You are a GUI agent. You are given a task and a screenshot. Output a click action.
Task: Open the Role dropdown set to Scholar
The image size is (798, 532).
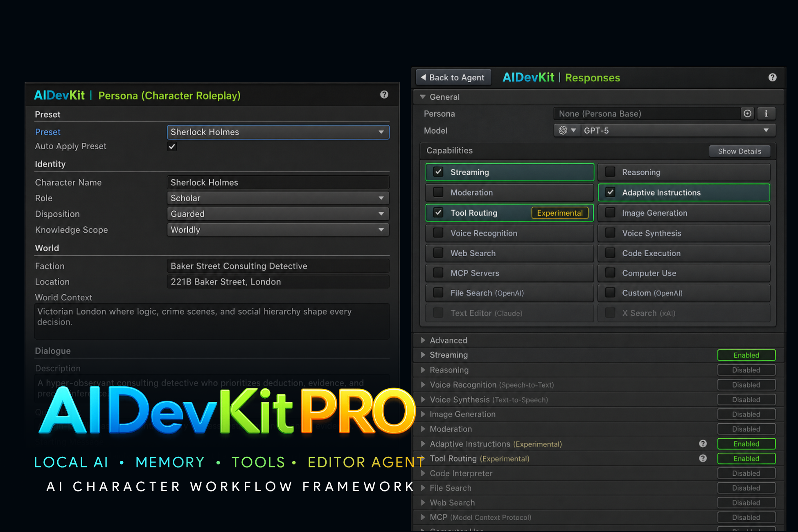coord(278,198)
